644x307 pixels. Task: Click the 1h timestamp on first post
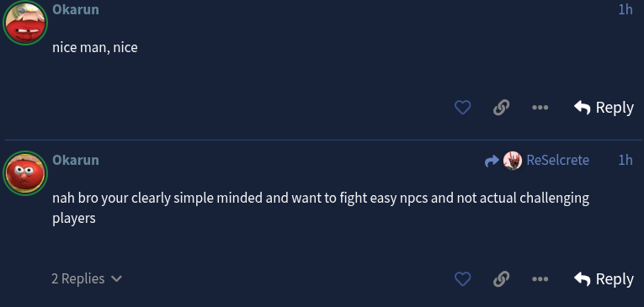click(625, 9)
